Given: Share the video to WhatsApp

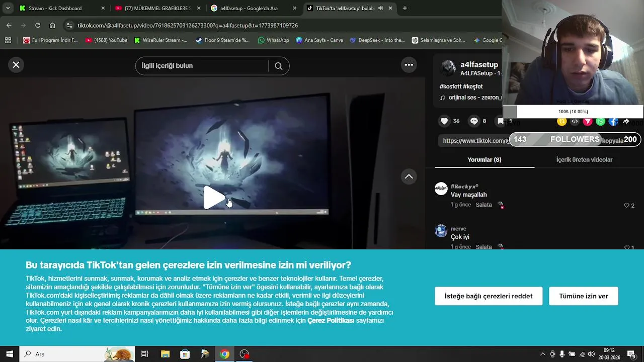Looking at the screenshot, I should tap(601, 121).
